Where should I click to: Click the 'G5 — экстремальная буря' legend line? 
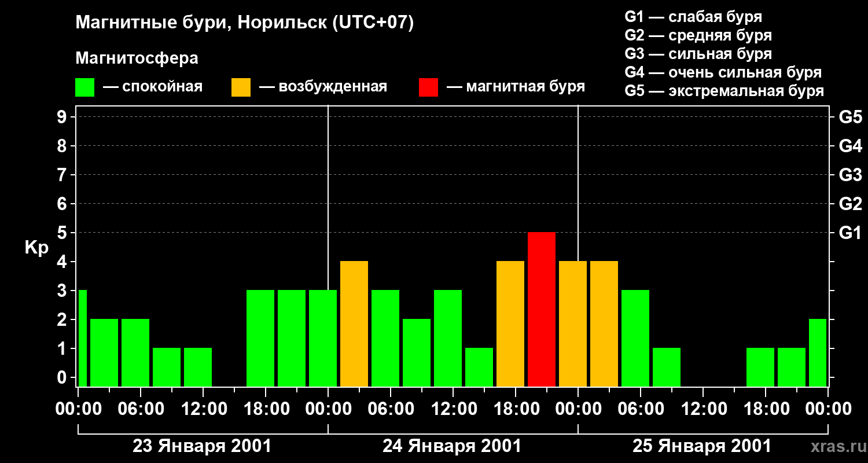pyautogui.click(x=724, y=91)
